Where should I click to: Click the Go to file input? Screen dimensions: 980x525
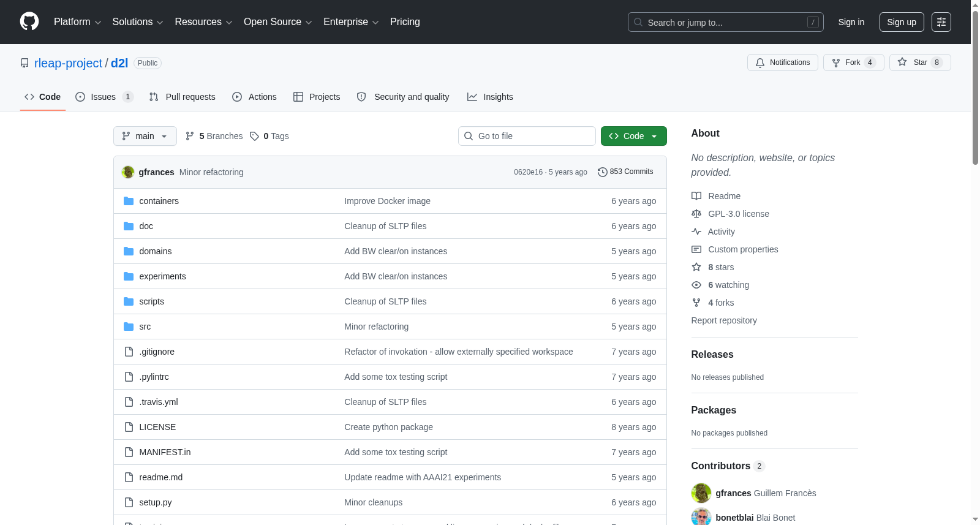click(x=527, y=136)
